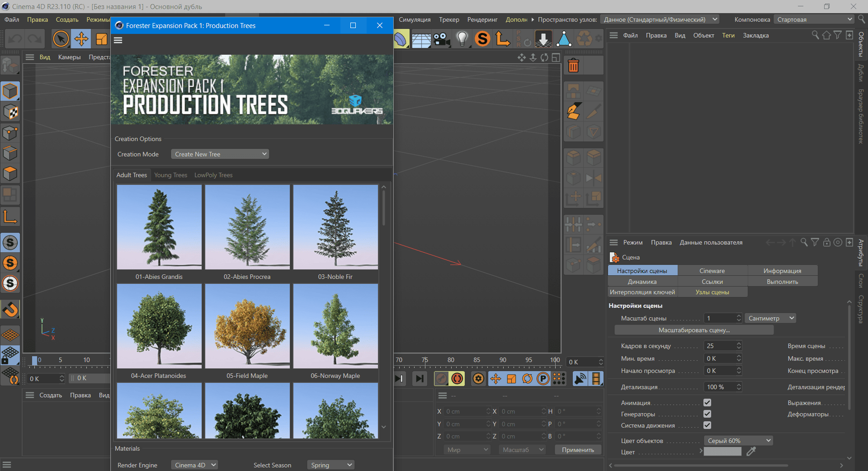The image size is (868, 471).
Task: Switch to Points mode cube icon
Action: (10, 133)
